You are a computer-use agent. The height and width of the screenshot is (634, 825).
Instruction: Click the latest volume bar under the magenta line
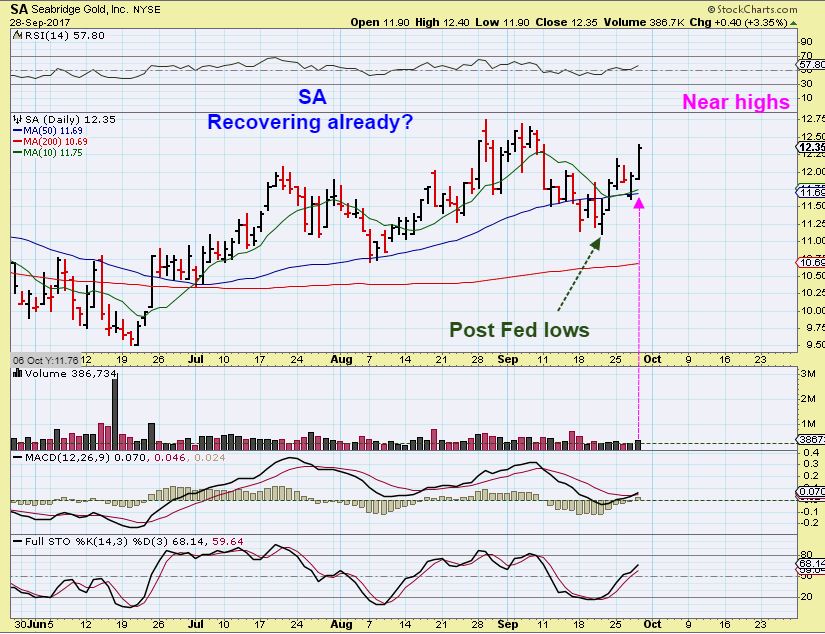pyautogui.click(x=638, y=445)
